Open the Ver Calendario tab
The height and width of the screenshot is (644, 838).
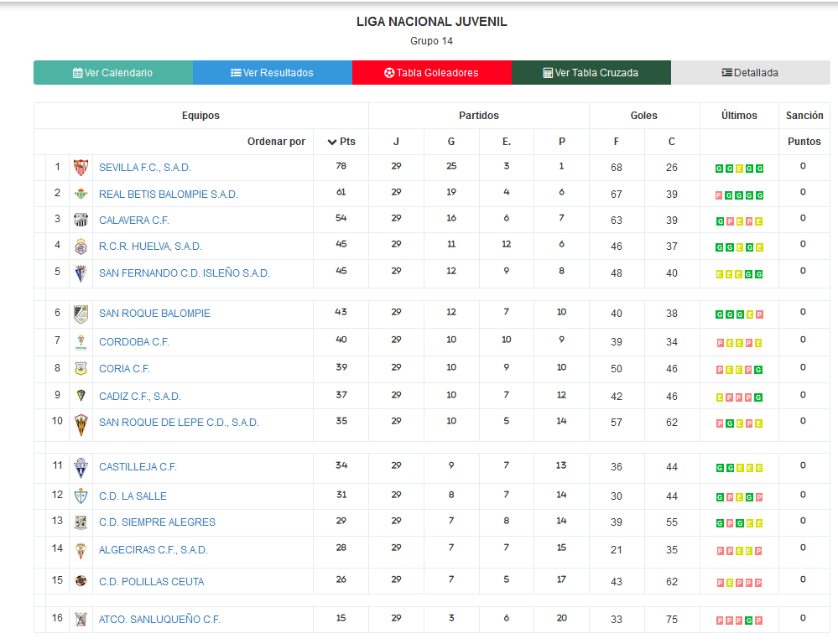112,73
